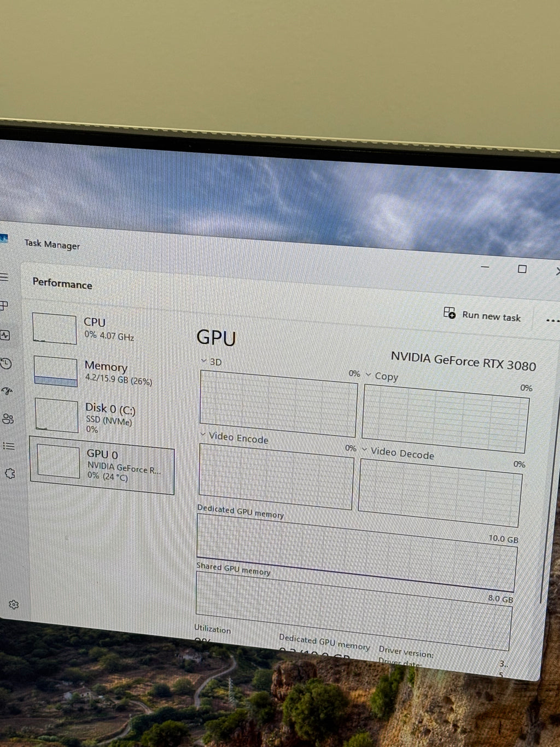Image resolution: width=560 pixels, height=747 pixels.
Task: Minimize the Task Manager window
Action: pyautogui.click(x=485, y=267)
